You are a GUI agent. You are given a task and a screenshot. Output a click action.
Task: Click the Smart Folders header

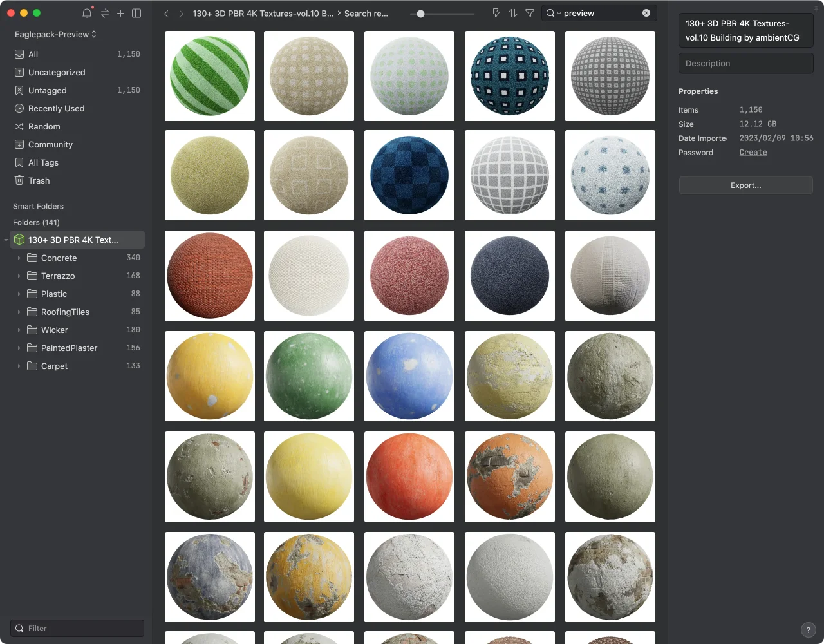click(38, 206)
